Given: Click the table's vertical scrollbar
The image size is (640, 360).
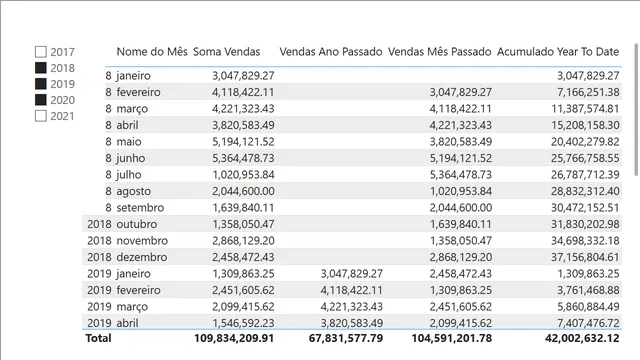Looking at the screenshot, I should [x=636, y=109].
